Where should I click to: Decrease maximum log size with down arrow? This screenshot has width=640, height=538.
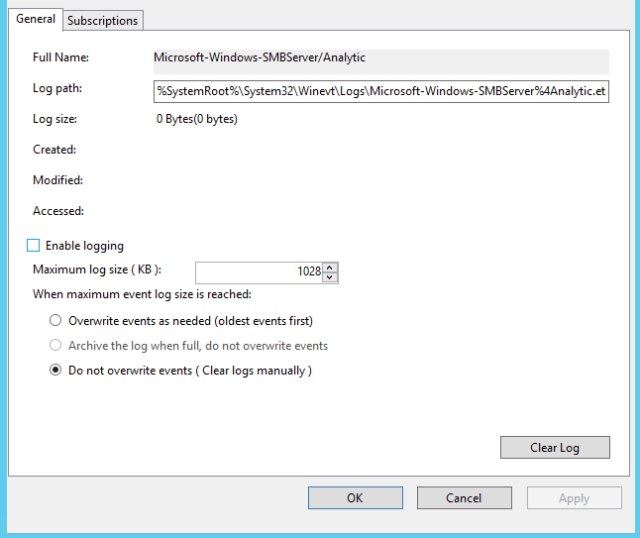click(330, 277)
